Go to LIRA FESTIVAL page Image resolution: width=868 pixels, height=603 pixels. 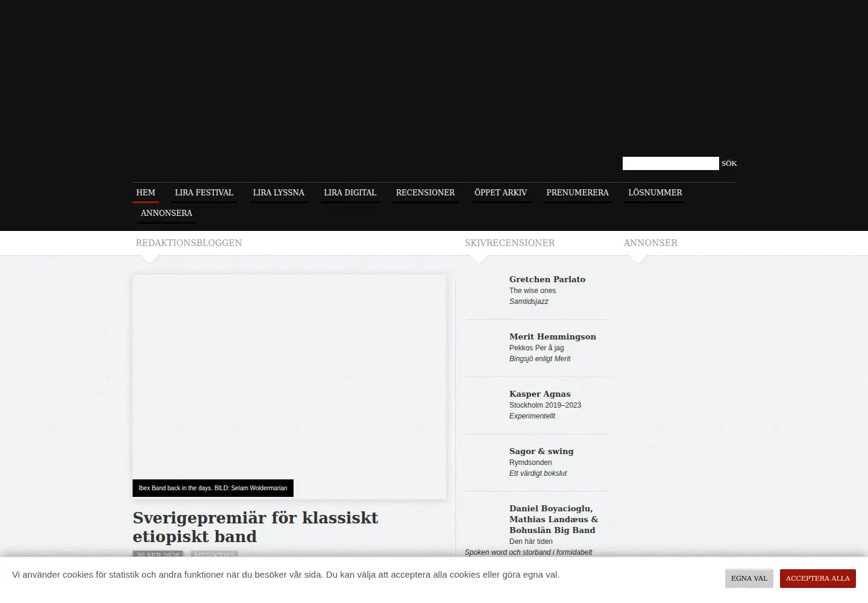pos(204,192)
